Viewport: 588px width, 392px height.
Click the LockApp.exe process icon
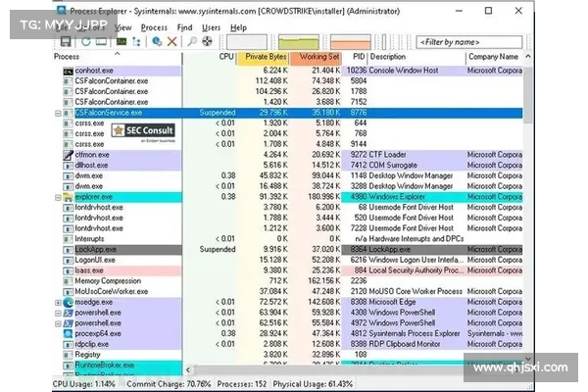pyautogui.click(x=68, y=250)
